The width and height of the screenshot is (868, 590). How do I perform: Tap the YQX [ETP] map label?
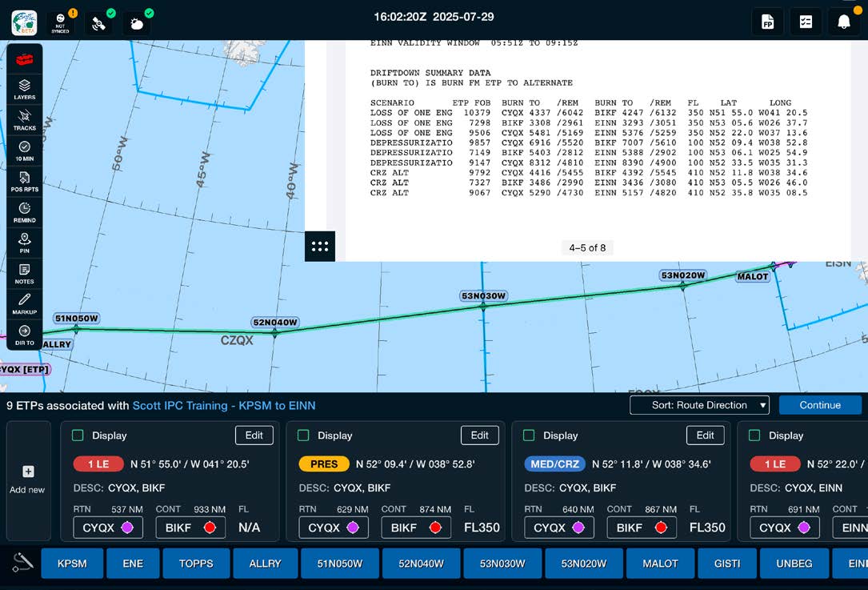24,370
